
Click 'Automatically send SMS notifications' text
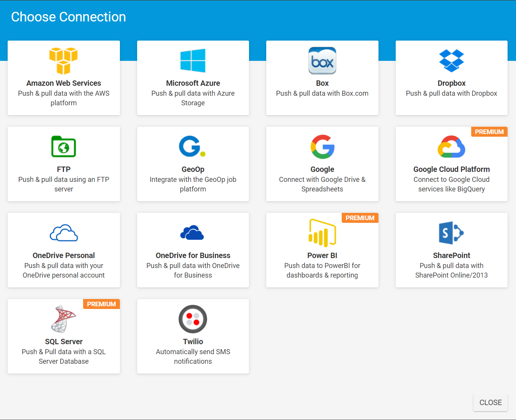(x=193, y=356)
